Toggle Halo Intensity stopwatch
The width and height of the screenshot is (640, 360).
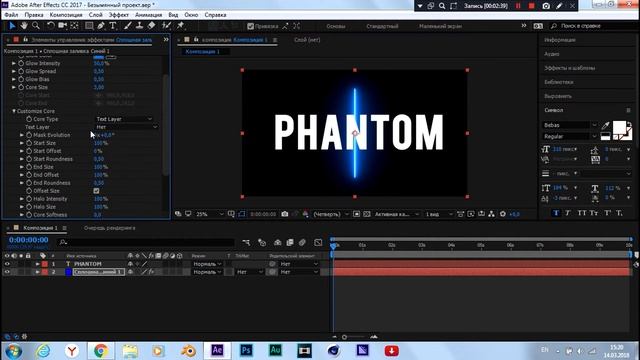pos(29,199)
